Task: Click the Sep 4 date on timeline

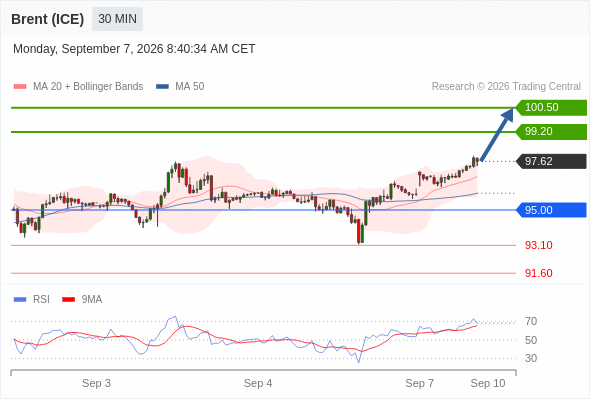Action: tap(258, 383)
